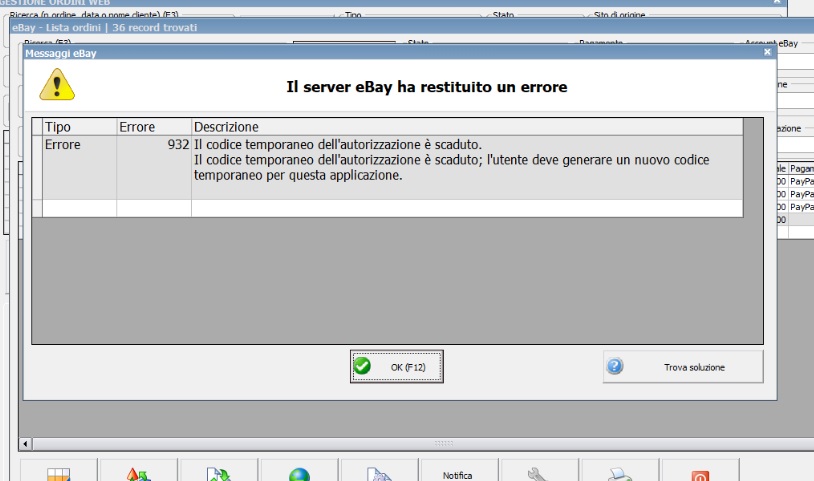Click the 'eBay - Lista ordini' window title bar
This screenshot has width=814, height=481.
pos(410,28)
